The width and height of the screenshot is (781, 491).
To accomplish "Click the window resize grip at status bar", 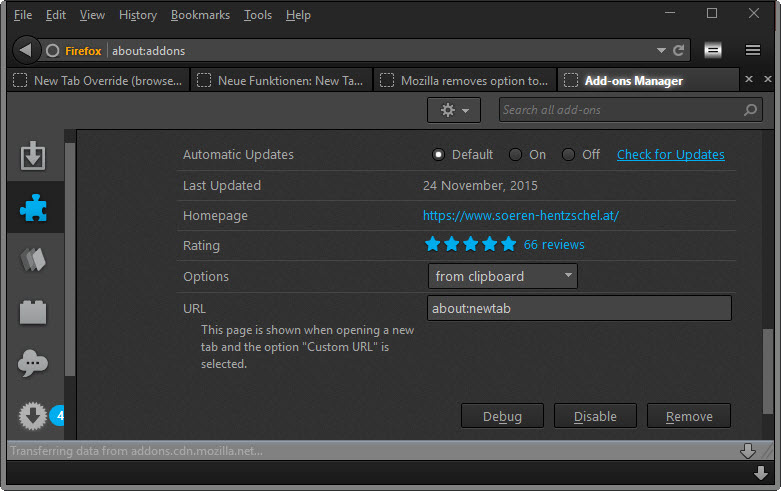I will point(768,451).
